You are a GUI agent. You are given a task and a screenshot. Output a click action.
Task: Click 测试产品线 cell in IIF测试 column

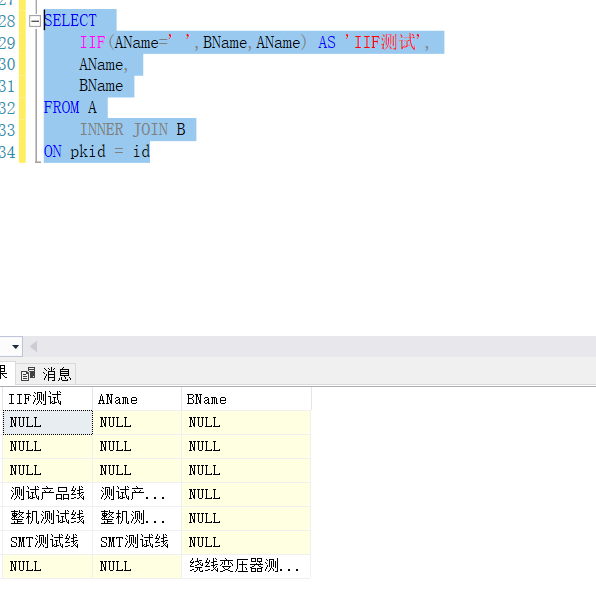point(48,494)
